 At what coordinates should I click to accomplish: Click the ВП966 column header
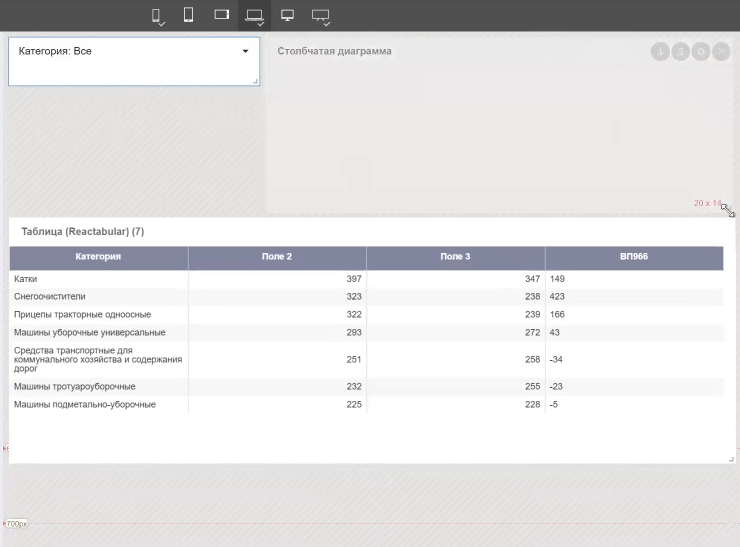(x=633, y=257)
